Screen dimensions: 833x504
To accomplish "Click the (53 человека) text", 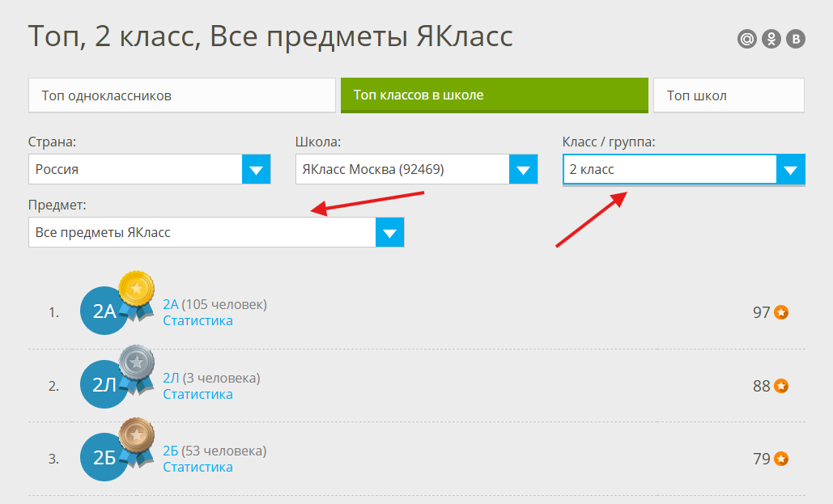I will (224, 451).
